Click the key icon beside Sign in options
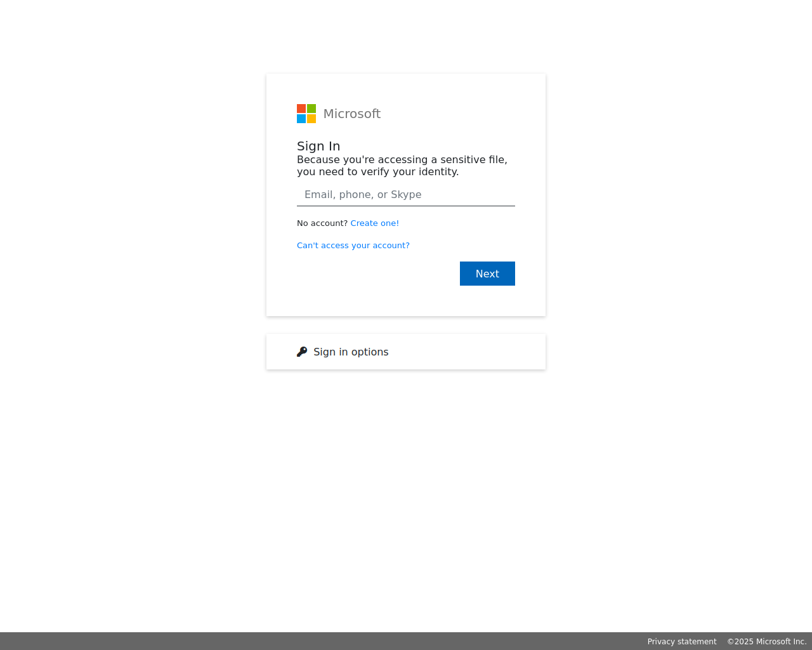Viewport: 812px width, 650px height. click(302, 352)
